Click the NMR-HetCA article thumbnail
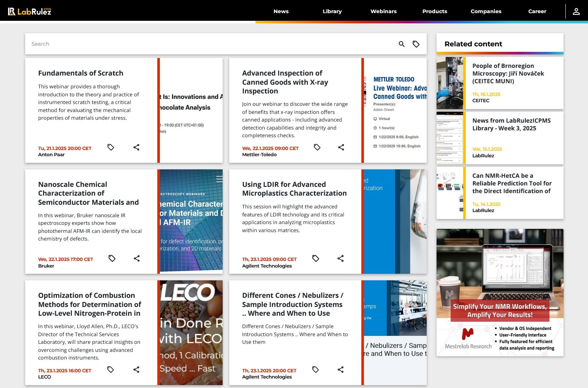 [450, 193]
